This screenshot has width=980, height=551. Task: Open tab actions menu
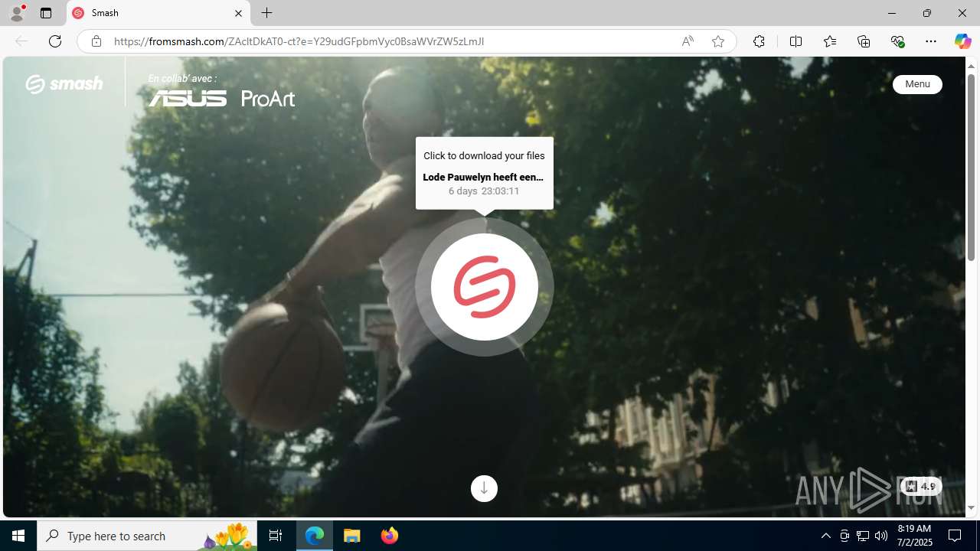point(46,13)
